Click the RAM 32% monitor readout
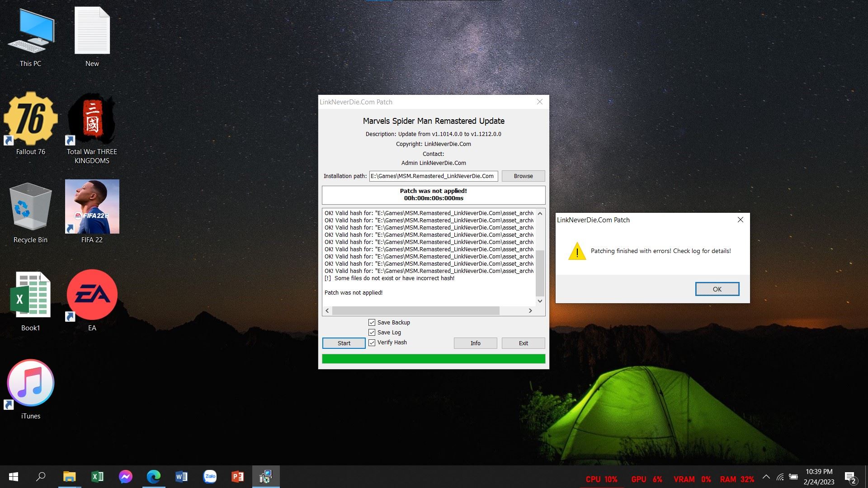The height and width of the screenshot is (488, 868). click(737, 479)
